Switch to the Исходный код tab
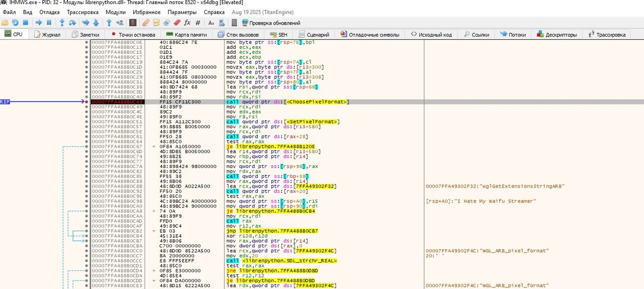Screen dimensions: 644x289 point(432,35)
